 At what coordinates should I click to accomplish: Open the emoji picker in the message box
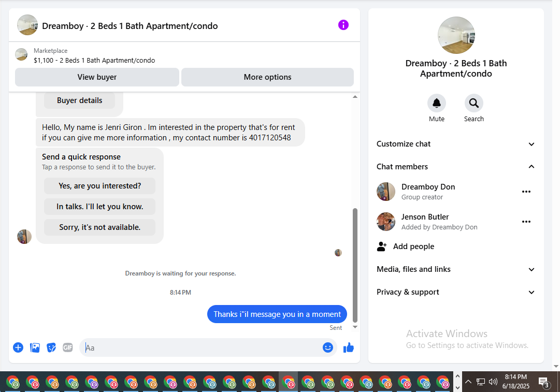327,347
